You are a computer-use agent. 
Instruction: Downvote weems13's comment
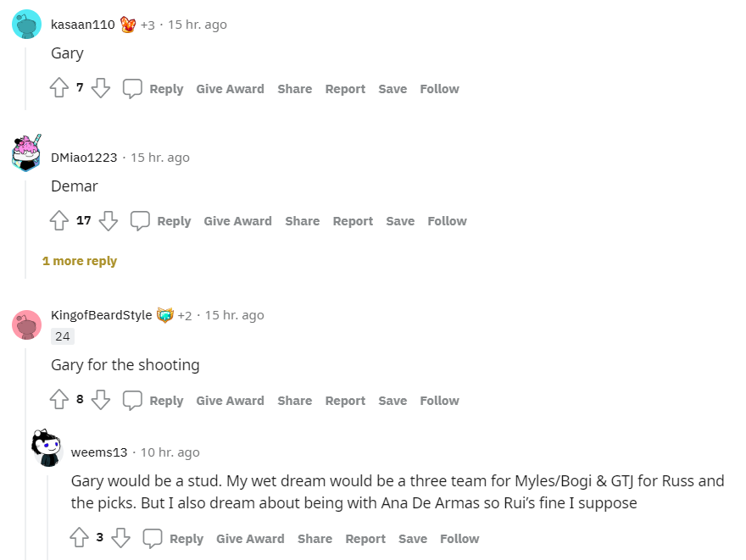[121, 538]
